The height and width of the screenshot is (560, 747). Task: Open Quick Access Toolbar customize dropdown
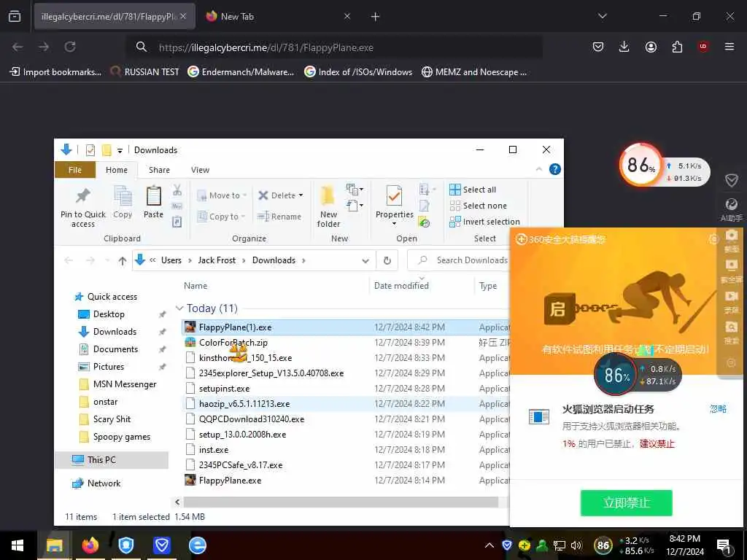pyautogui.click(x=120, y=150)
